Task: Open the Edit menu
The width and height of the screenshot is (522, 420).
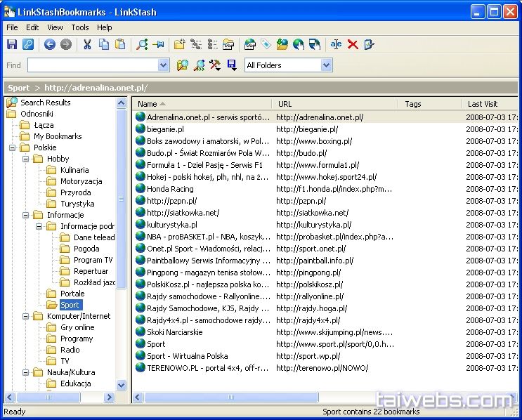Action: 32,27
